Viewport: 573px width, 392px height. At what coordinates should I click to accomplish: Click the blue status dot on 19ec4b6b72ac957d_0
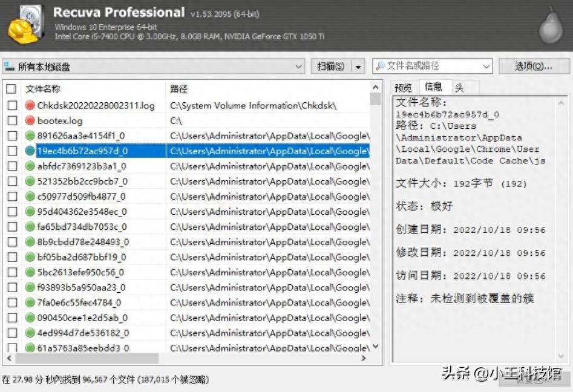(30, 151)
